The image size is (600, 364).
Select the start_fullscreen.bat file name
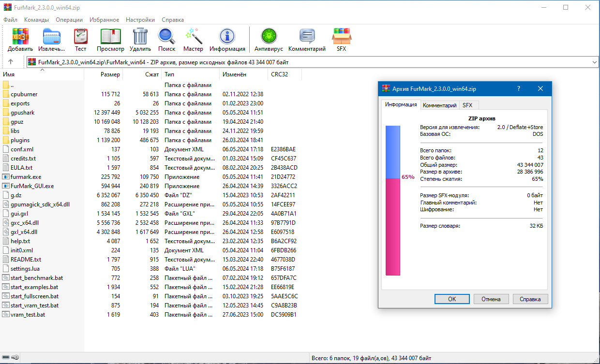(x=35, y=296)
